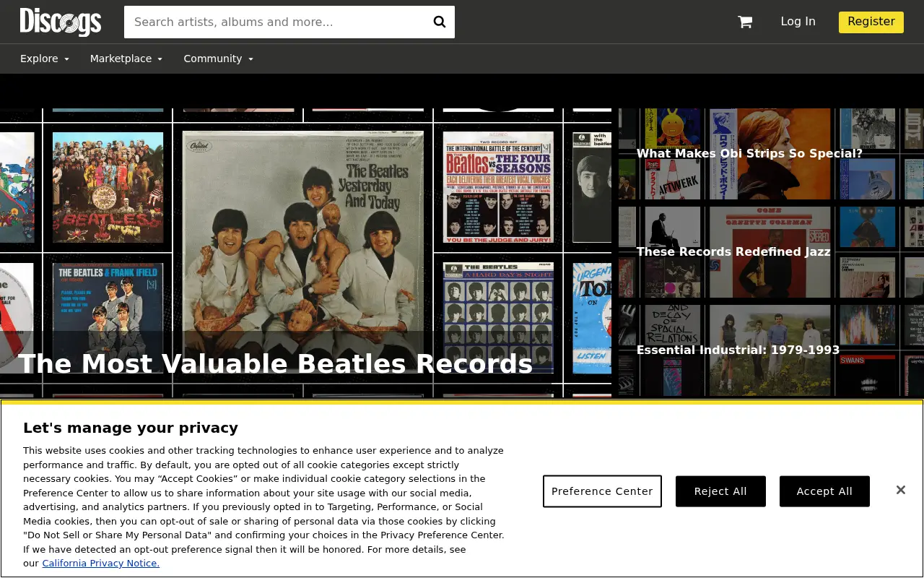Click the Beatles vs The Four Seasons cover
Screen dimensions: 924x578
[498, 186]
